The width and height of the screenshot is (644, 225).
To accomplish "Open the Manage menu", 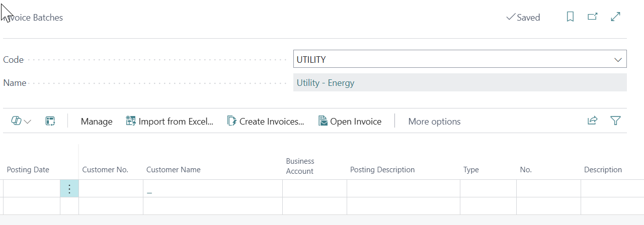I will coord(97,122).
